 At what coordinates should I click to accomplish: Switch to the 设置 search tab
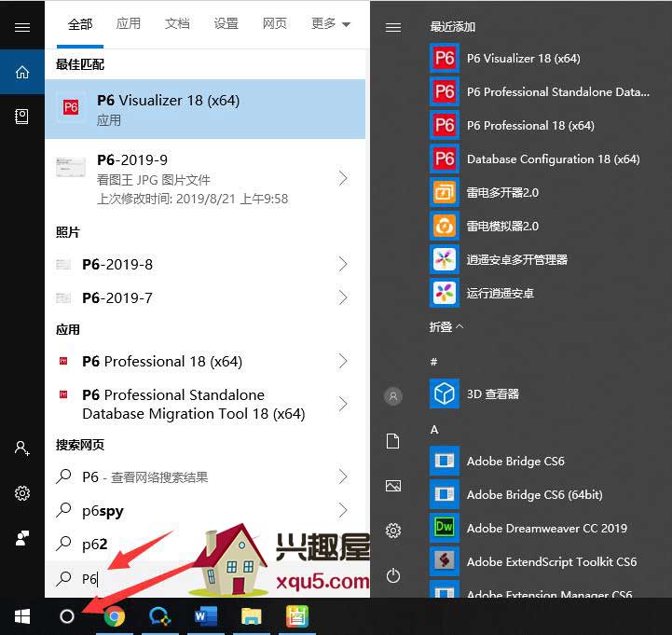(226, 23)
